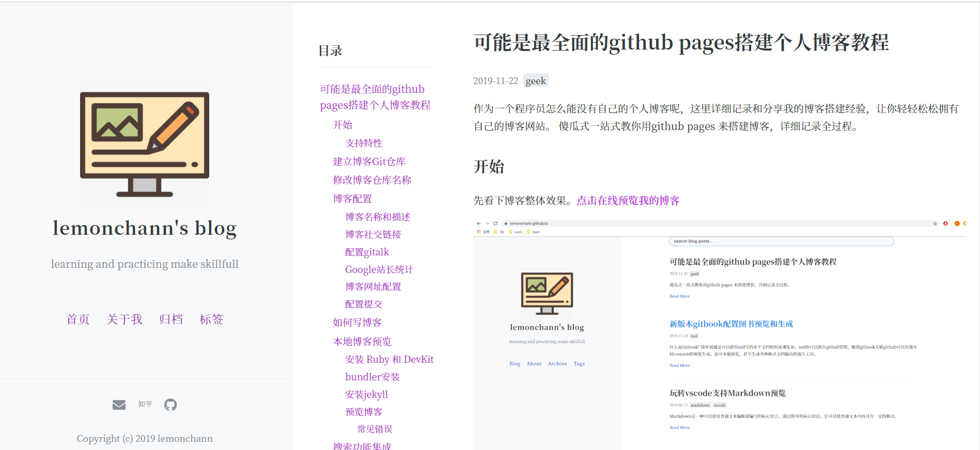
Task: Open the 标签 tags page
Action: 211,319
